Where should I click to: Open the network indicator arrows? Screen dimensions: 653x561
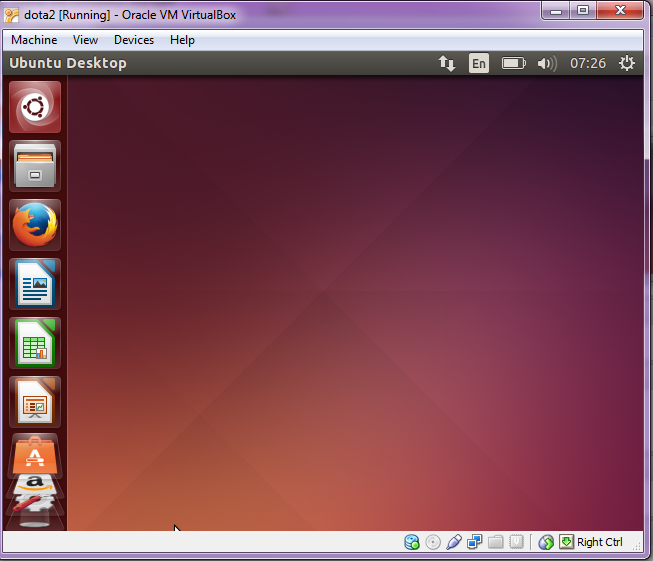click(x=447, y=63)
